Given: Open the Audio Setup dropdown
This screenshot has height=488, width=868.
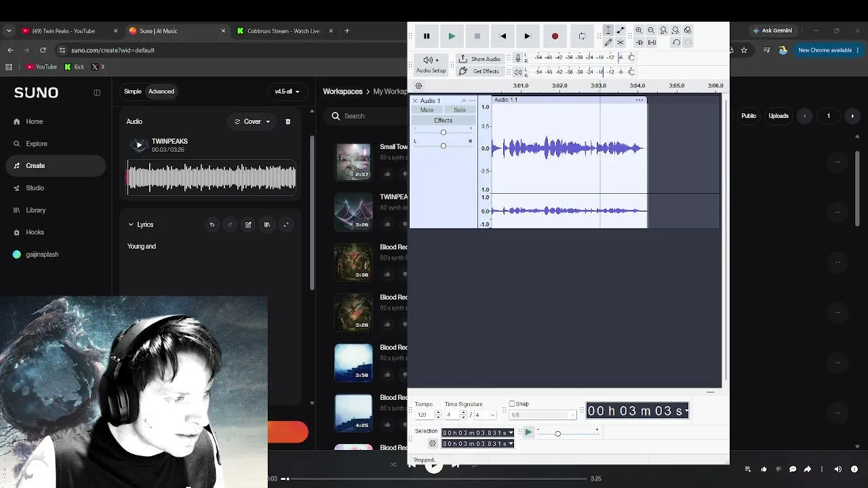Looking at the screenshot, I should coord(431,64).
